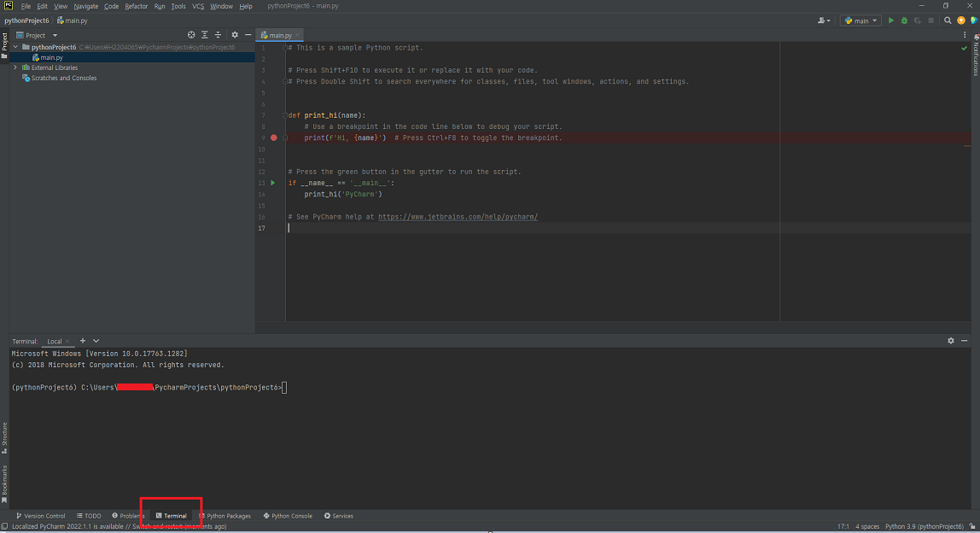Viewport: 980px width, 533px height.
Task: Click the stop button in run toolbar
Action: [x=930, y=20]
